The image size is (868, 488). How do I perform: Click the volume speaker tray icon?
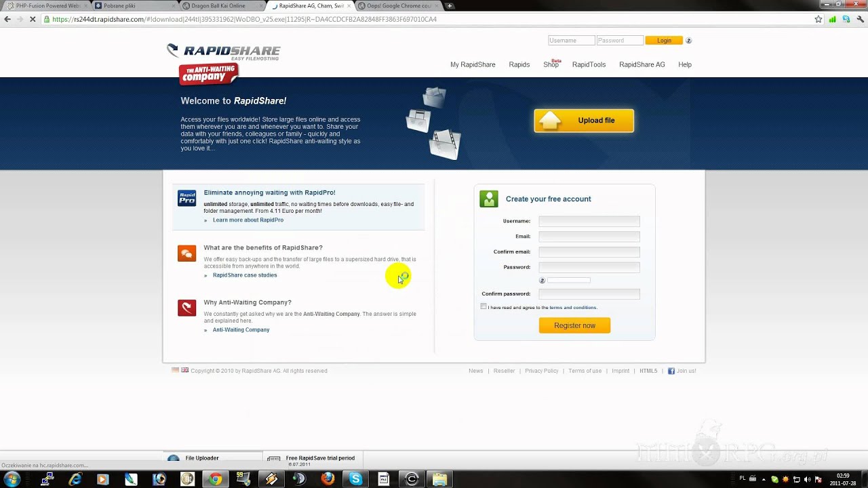(807, 479)
